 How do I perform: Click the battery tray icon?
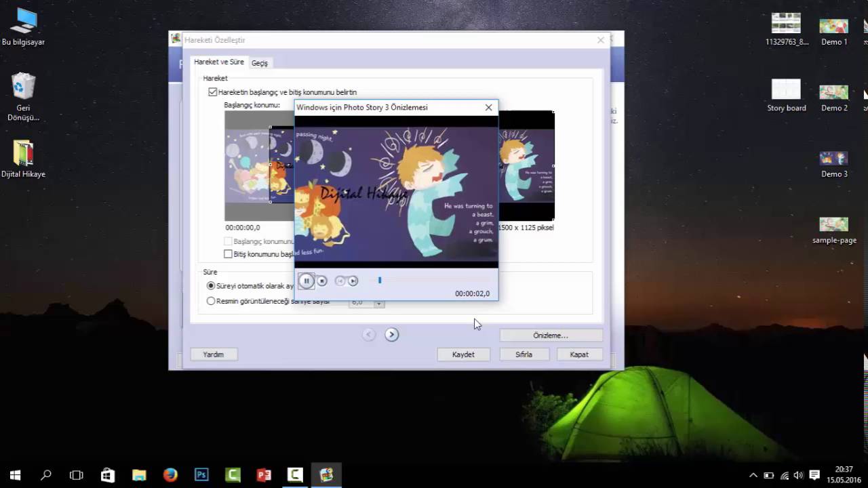point(769,475)
